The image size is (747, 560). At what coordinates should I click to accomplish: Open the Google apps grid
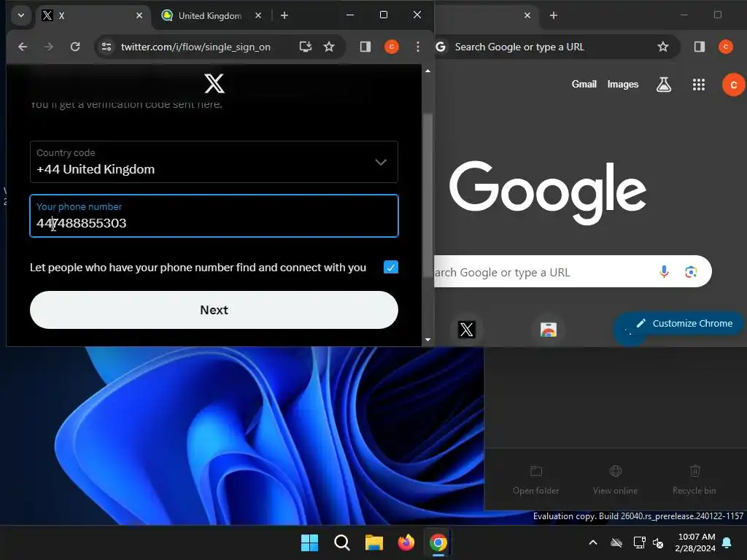coord(698,85)
